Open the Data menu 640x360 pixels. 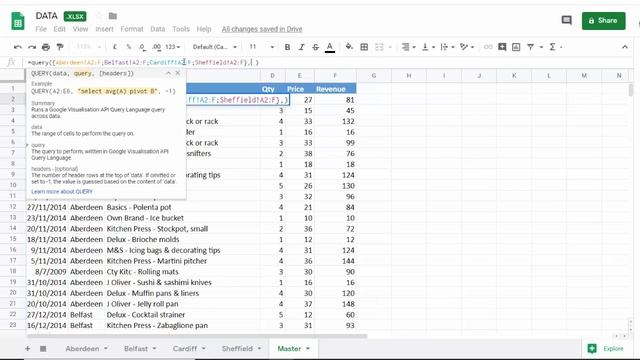pyautogui.click(x=158, y=29)
